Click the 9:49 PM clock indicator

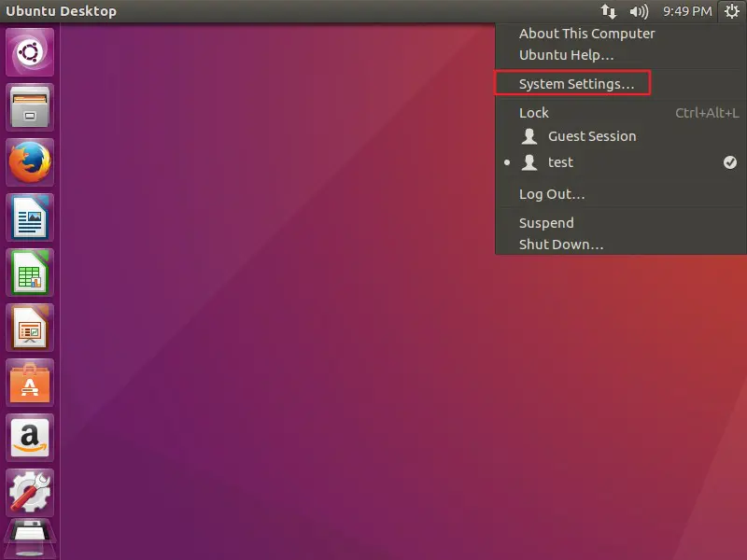[x=687, y=11]
